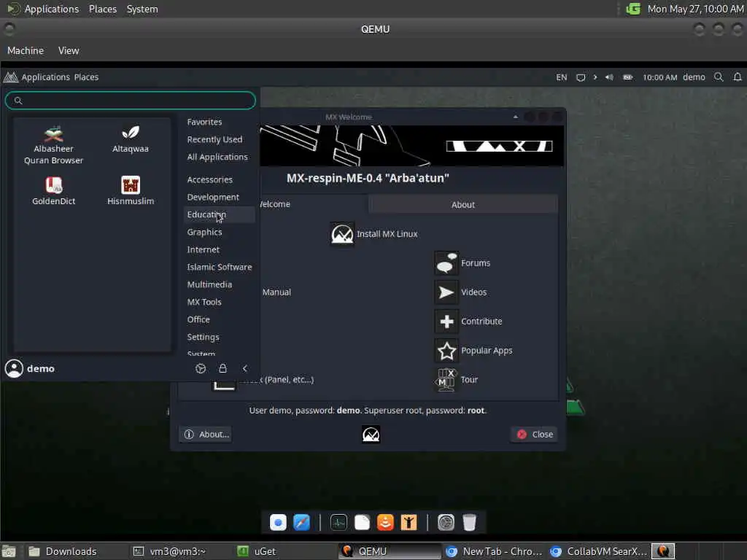Open the prayer figure dock app
The width and height of the screenshot is (747, 560).
[409, 522]
